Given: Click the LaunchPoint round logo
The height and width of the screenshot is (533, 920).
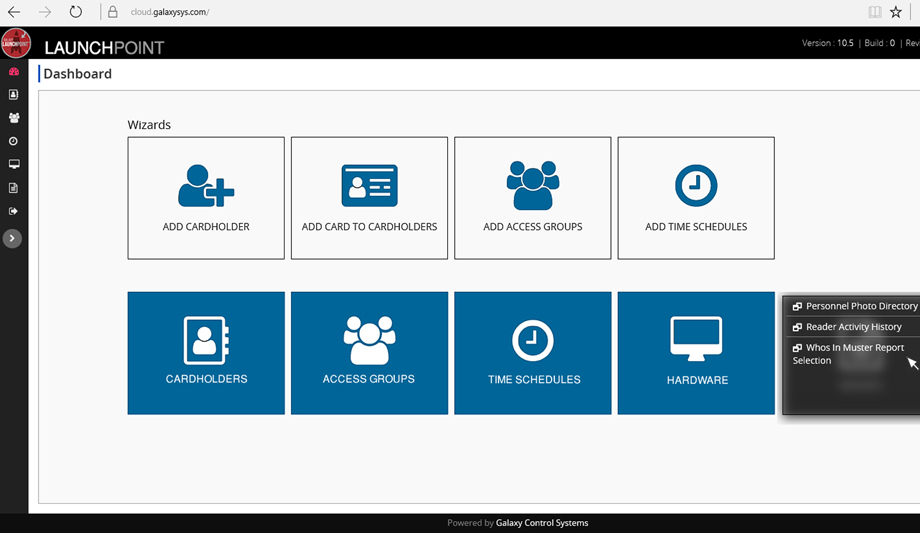Looking at the screenshot, I should [x=16, y=43].
